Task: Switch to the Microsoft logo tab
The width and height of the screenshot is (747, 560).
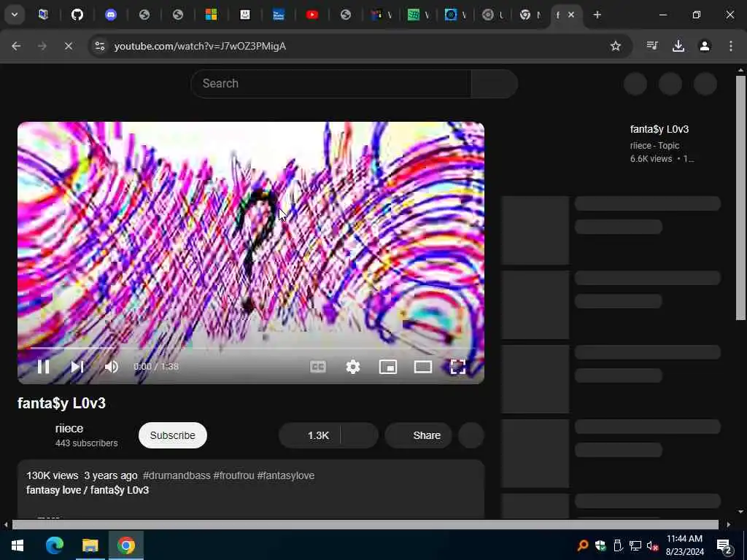Action: click(x=211, y=15)
